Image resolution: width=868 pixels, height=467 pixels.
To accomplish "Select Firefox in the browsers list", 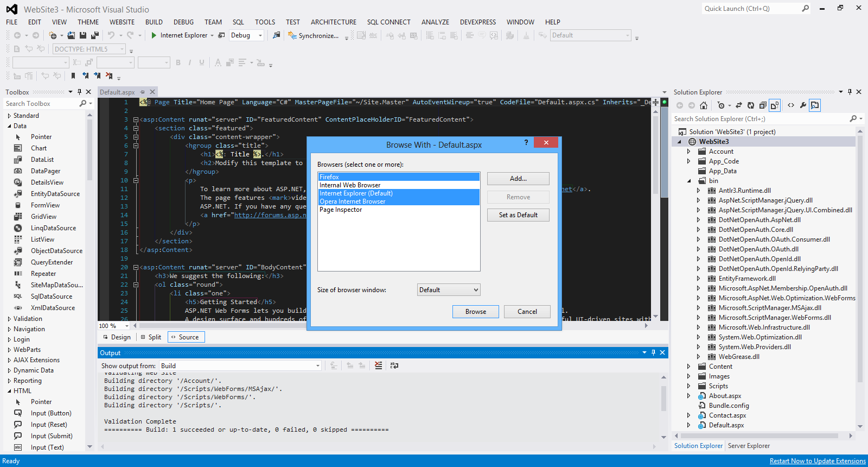I will coord(399,177).
